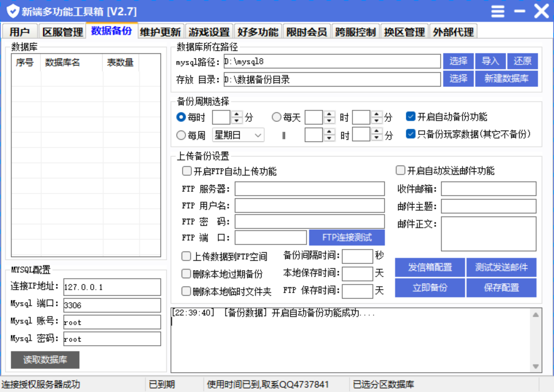Toggle 只备份玩家数据 checkbox
Viewport: 554px width, 392px height.
(411, 134)
